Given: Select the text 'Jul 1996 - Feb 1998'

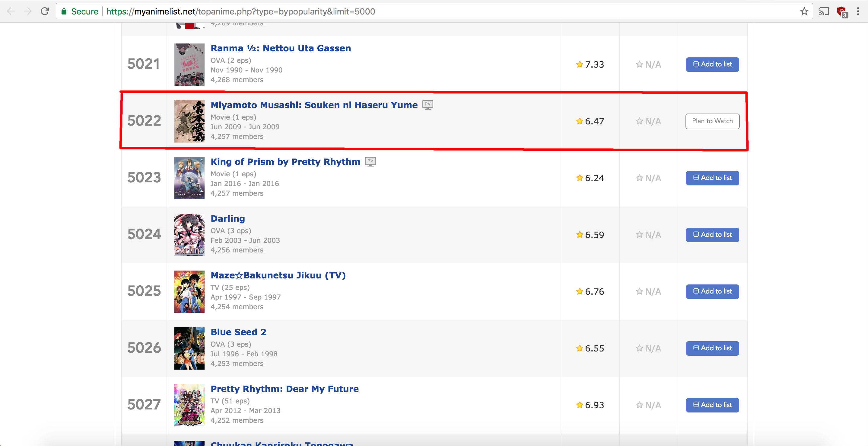Looking at the screenshot, I should [x=244, y=354].
